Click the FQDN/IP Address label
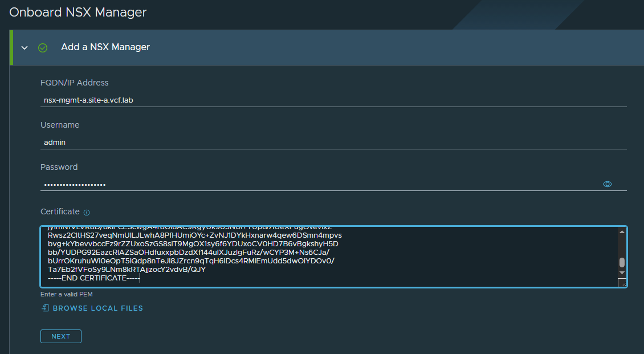 pos(74,83)
